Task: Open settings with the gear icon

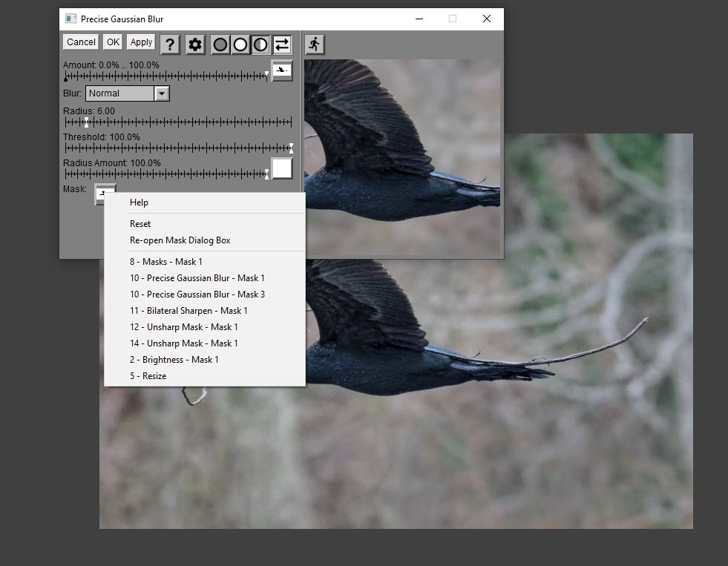Action: coord(195,45)
